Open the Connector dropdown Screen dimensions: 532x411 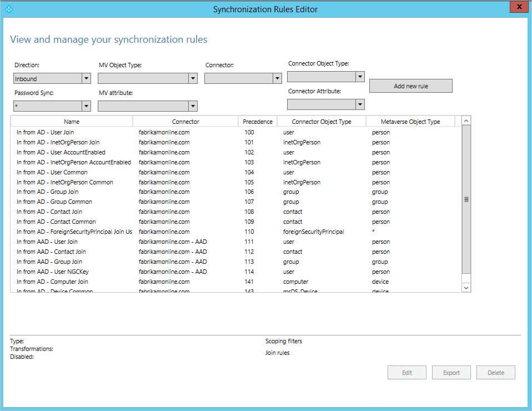[x=277, y=78]
